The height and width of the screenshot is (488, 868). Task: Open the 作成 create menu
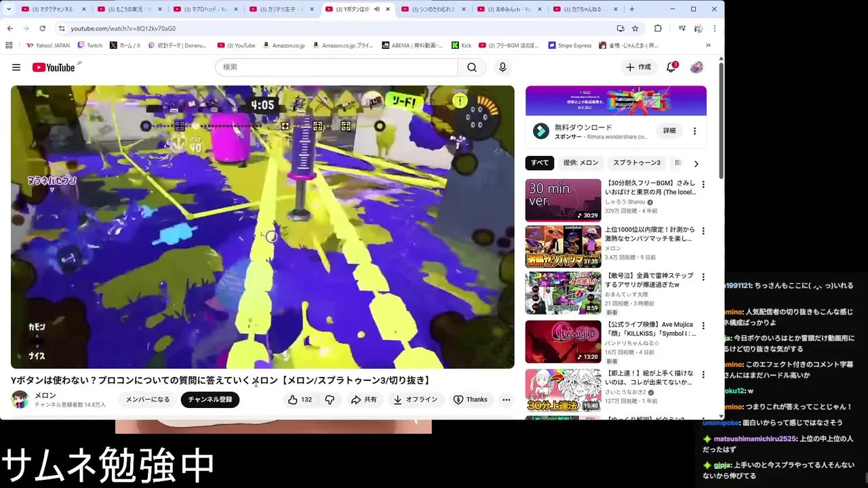(638, 67)
